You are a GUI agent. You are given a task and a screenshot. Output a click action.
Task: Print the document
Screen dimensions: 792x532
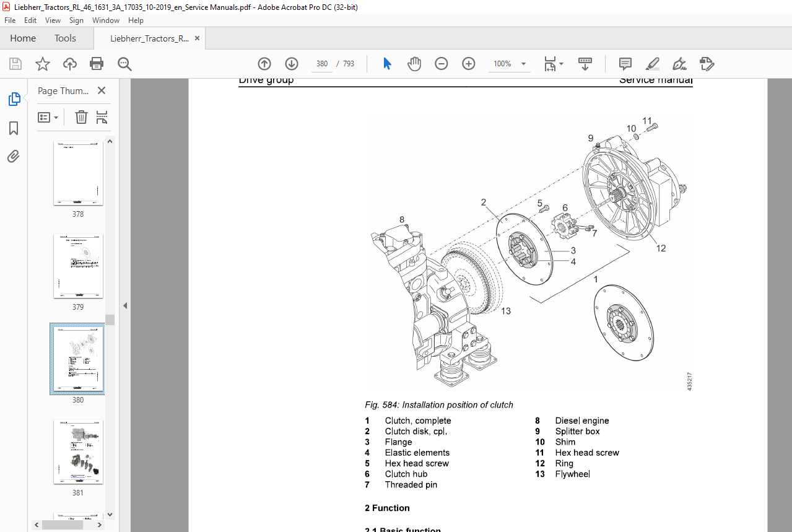point(97,64)
